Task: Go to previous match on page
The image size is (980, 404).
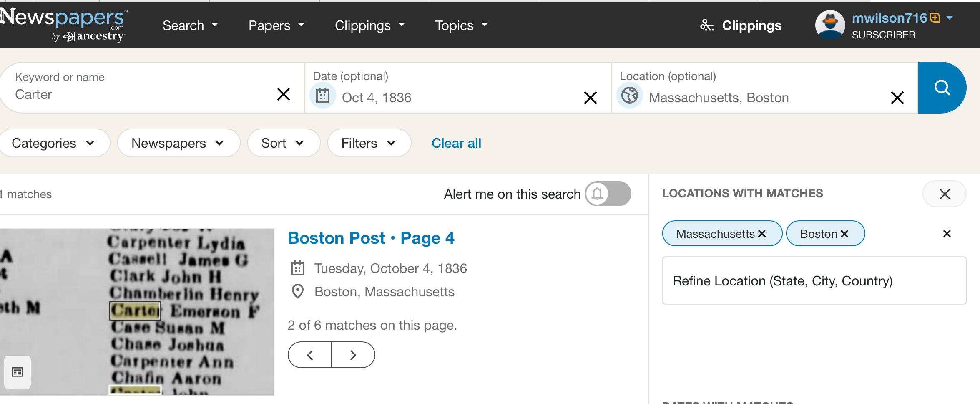Action: click(x=310, y=355)
